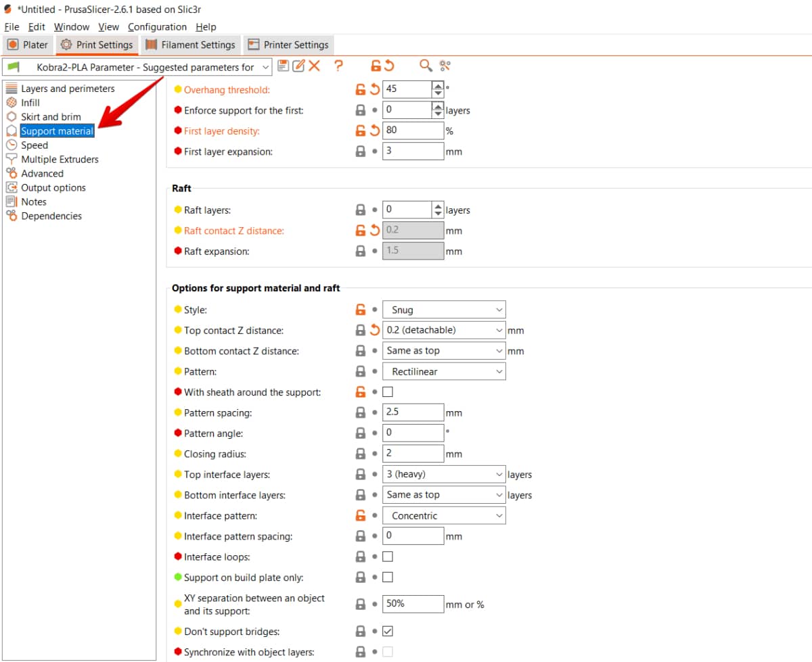Click the orange lock for Interface pattern
Image resolution: width=812 pixels, height=662 pixels.
click(x=361, y=515)
